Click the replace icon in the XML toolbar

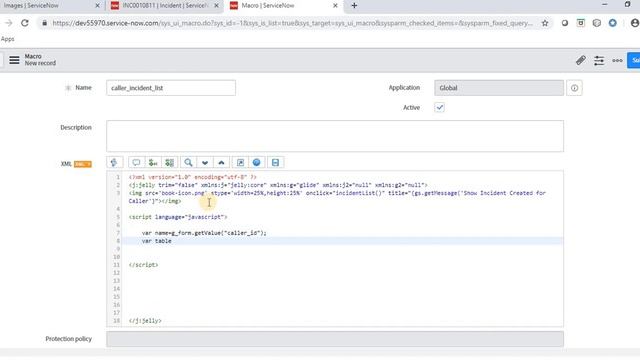click(153, 162)
